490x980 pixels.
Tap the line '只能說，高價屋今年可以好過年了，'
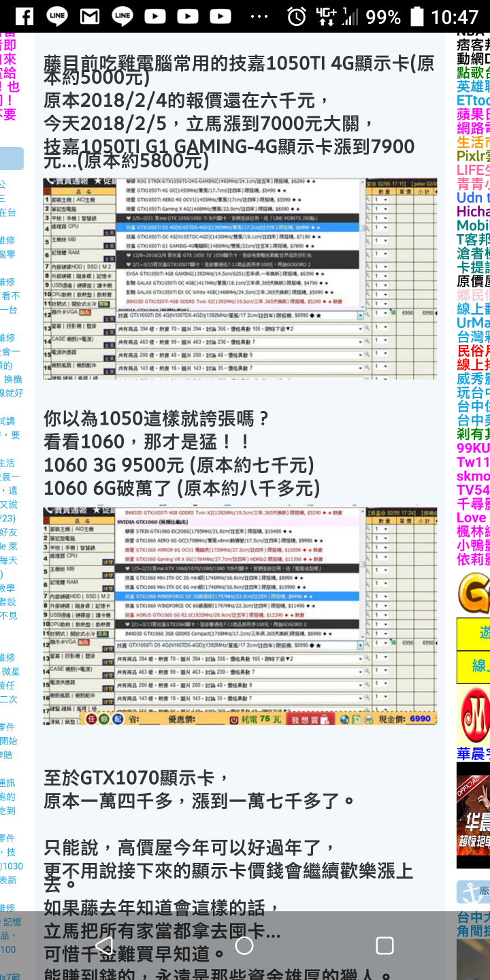point(191,847)
